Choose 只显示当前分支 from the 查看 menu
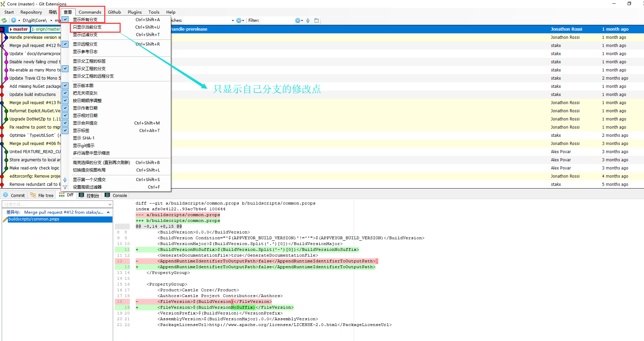The image size is (644, 341). pyautogui.click(x=116, y=27)
